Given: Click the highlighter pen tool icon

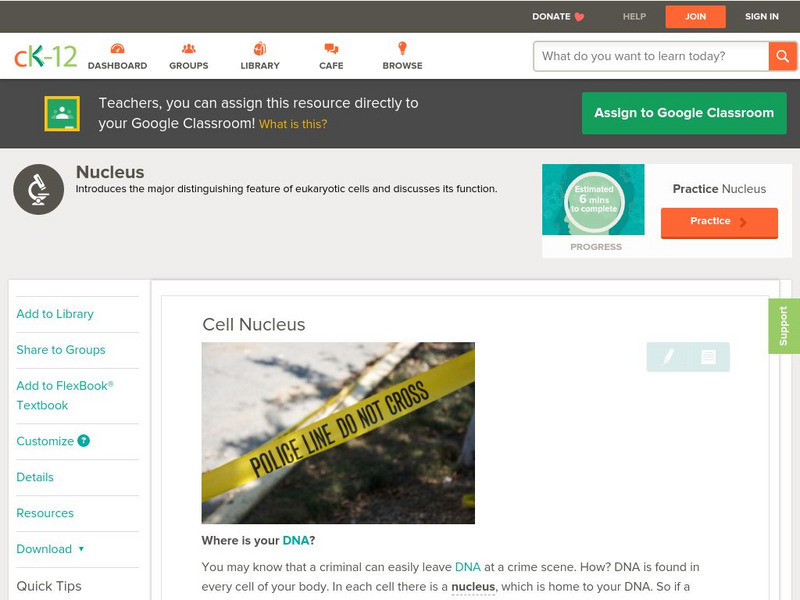Looking at the screenshot, I should [x=668, y=356].
